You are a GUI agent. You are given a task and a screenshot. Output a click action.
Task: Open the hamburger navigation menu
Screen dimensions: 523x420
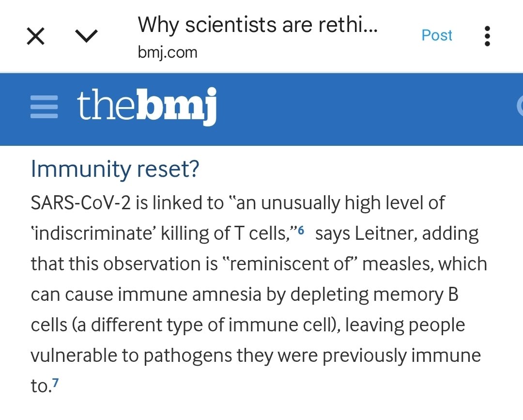44,107
